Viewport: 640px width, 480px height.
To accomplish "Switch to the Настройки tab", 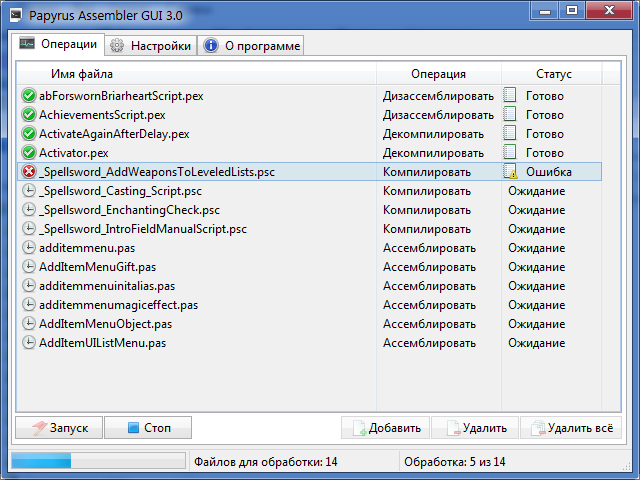I will coord(151,45).
